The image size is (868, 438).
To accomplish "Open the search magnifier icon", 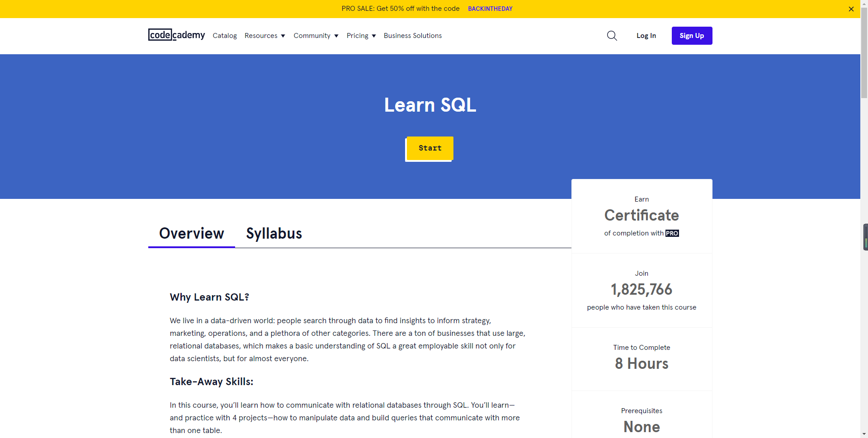I will click(x=612, y=36).
